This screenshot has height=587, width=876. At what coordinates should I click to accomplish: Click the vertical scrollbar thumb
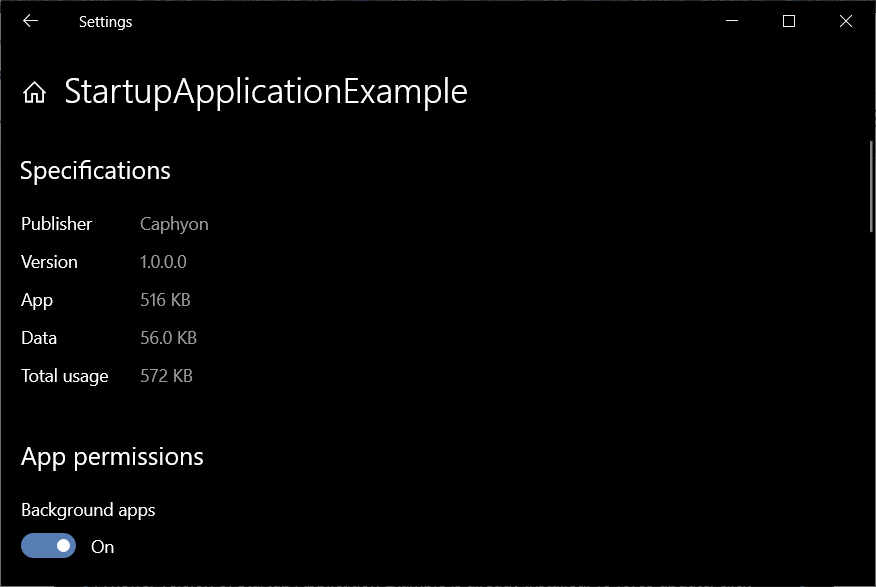pos(871,186)
